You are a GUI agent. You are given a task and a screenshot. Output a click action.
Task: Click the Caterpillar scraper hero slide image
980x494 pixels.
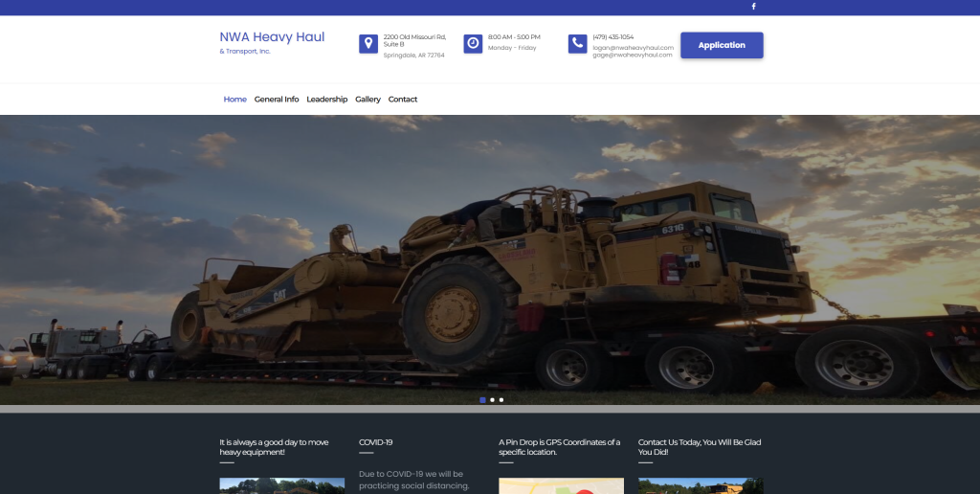pos(490,259)
